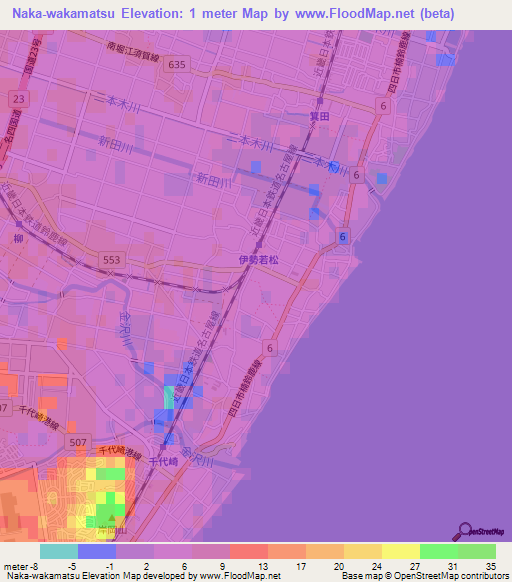Pick the yellow legend swatch for 24 meters
This screenshot has height=582, width=512.
click(401, 551)
